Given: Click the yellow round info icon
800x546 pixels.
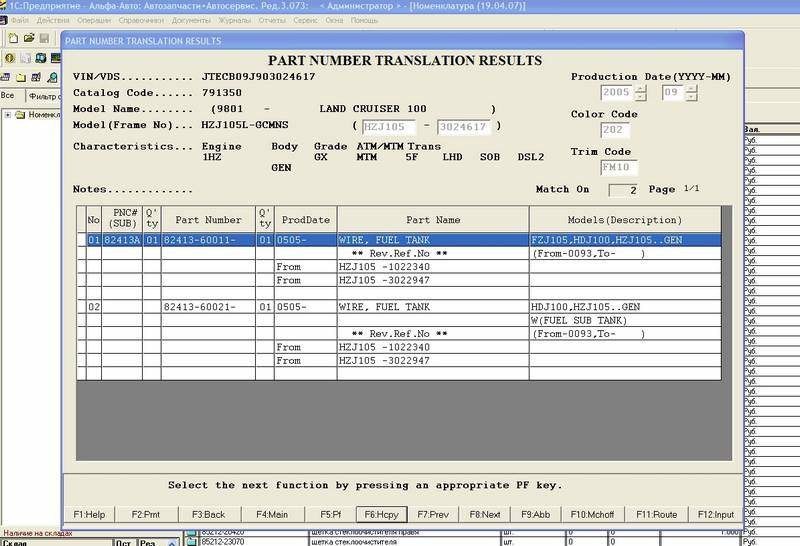Looking at the screenshot, I should coord(10,58).
